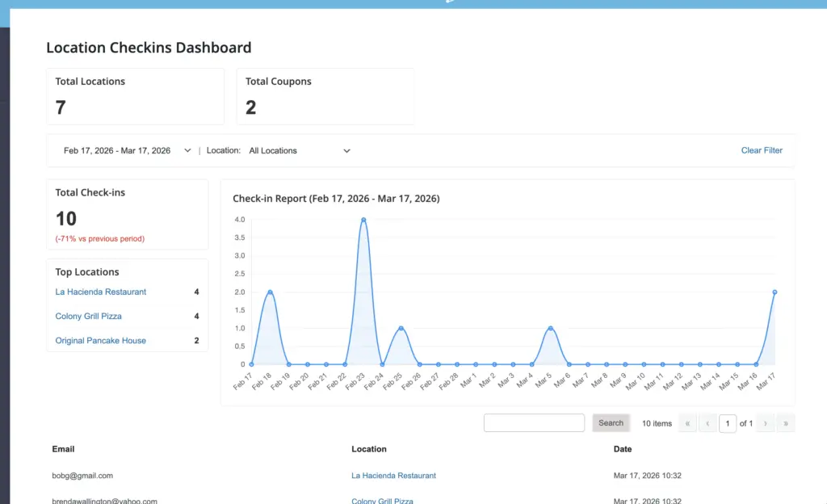Click the previous page arrow
This screenshot has height=504, width=827.
point(706,422)
